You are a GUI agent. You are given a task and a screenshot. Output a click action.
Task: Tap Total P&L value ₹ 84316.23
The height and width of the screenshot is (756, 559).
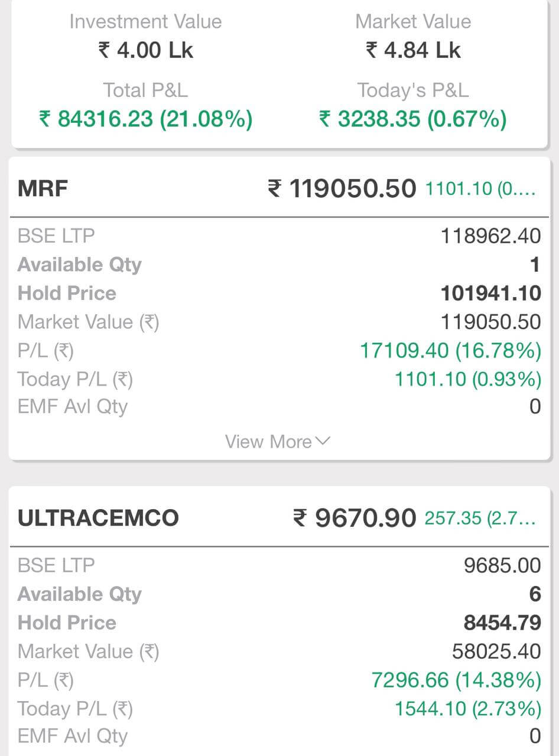[146, 119]
